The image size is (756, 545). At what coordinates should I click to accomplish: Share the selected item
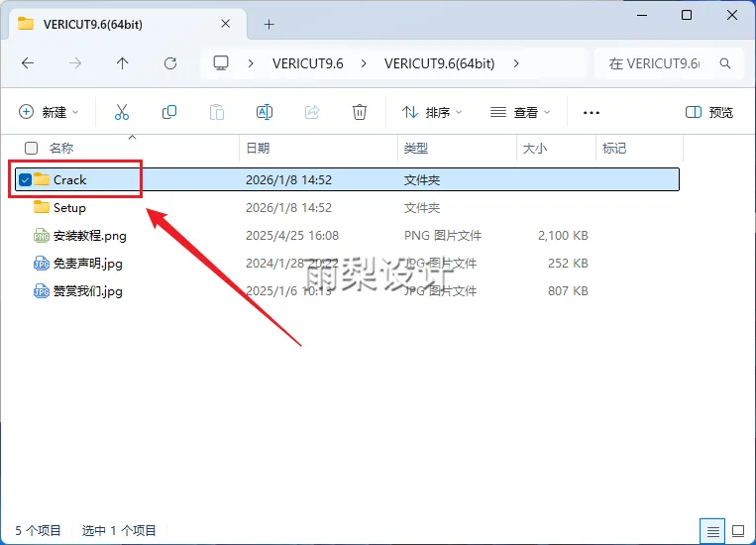click(312, 112)
